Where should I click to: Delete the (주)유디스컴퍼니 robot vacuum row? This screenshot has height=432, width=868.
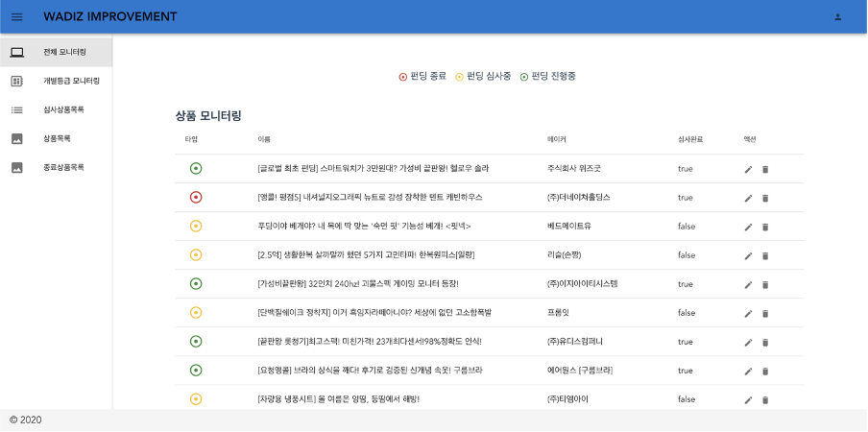[765, 343]
